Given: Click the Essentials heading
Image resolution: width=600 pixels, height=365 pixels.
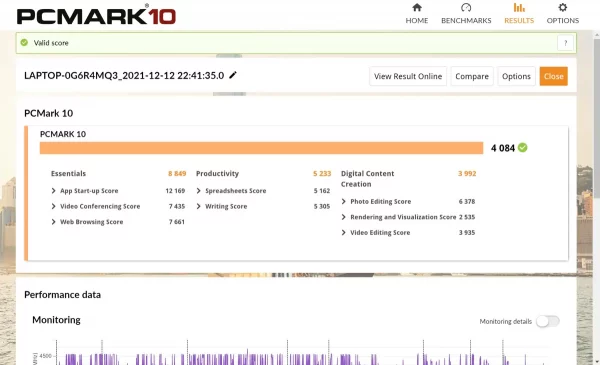Looking at the screenshot, I should coord(68,174).
